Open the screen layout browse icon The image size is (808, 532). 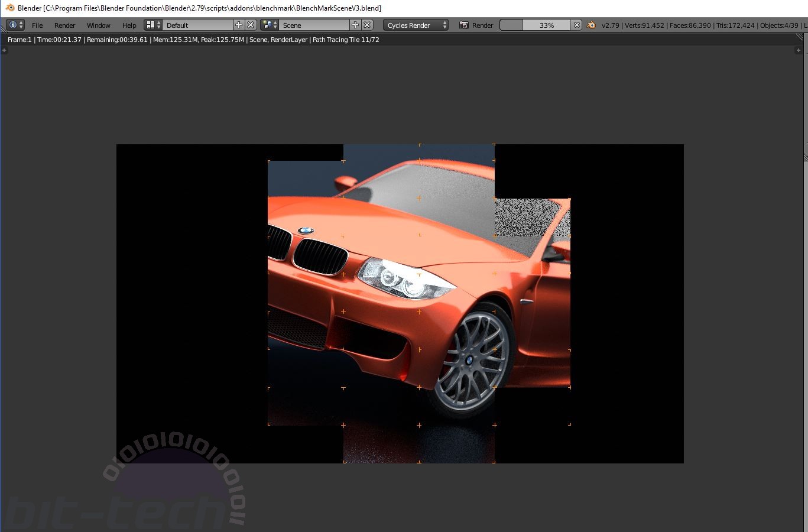[x=153, y=25]
